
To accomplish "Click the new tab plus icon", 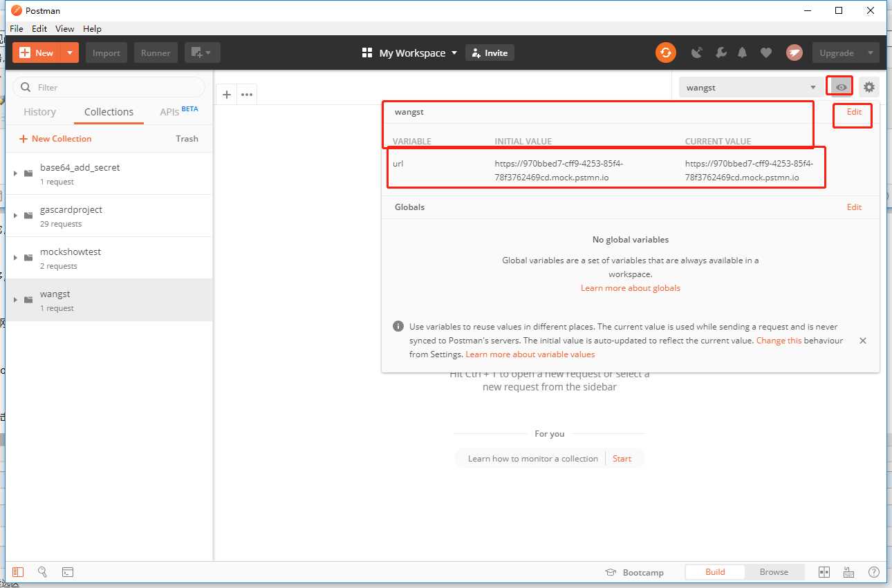I will (x=226, y=95).
